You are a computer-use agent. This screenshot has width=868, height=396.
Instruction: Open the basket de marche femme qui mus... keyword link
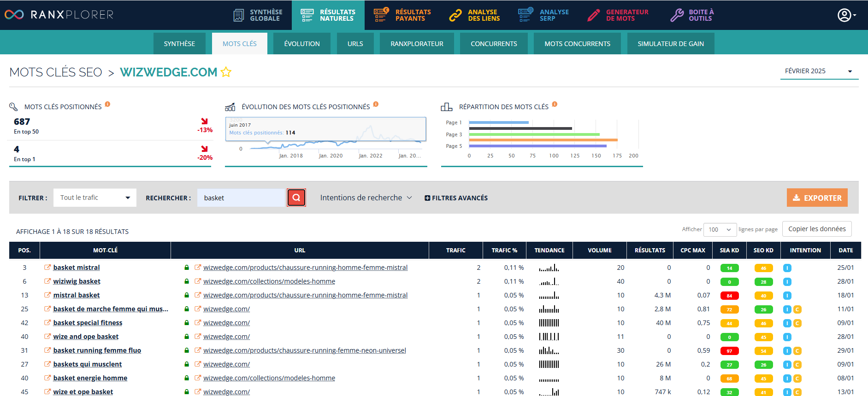click(x=111, y=309)
